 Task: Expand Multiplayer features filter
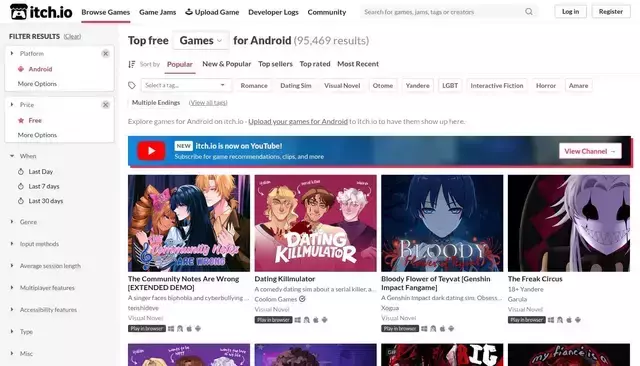[x=42, y=288]
